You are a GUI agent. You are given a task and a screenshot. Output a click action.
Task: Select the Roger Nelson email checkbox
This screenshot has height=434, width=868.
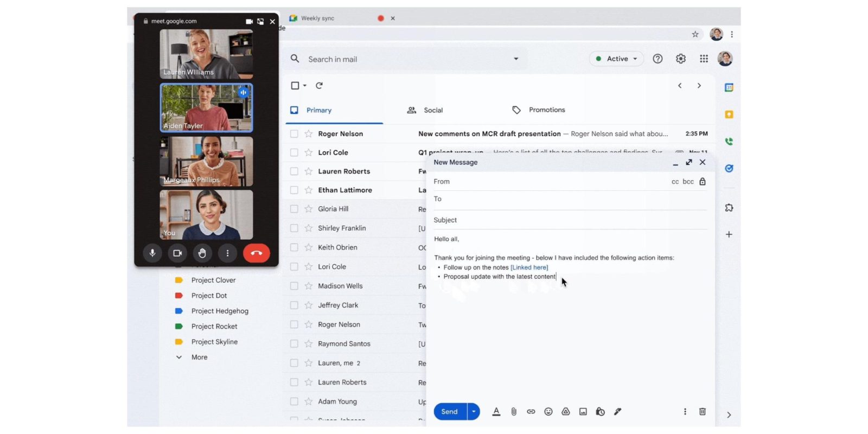click(294, 134)
